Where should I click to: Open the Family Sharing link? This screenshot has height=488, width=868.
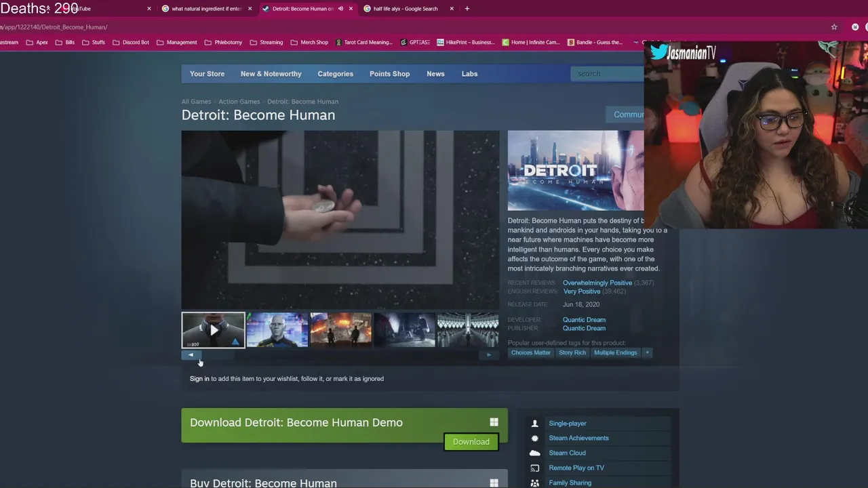(x=570, y=483)
